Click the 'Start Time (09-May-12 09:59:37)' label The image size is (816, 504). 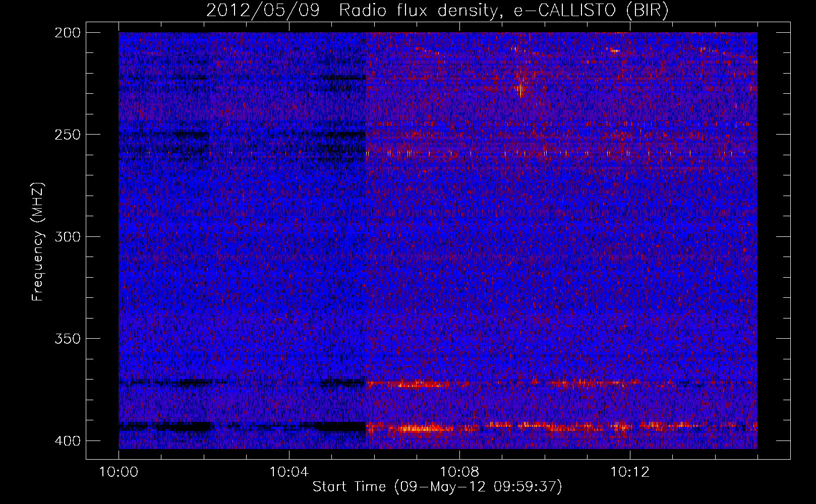(x=437, y=487)
